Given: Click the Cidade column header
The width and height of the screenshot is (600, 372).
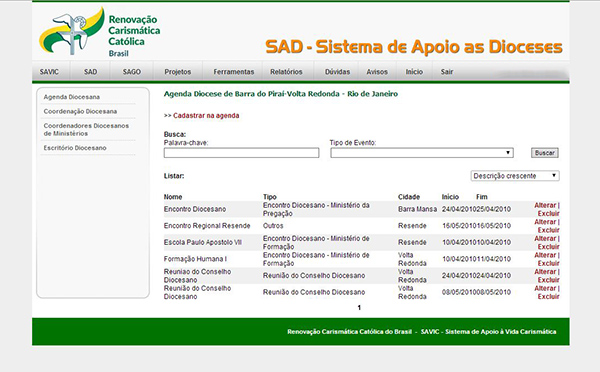Looking at the screenshot, I should 409,197.
